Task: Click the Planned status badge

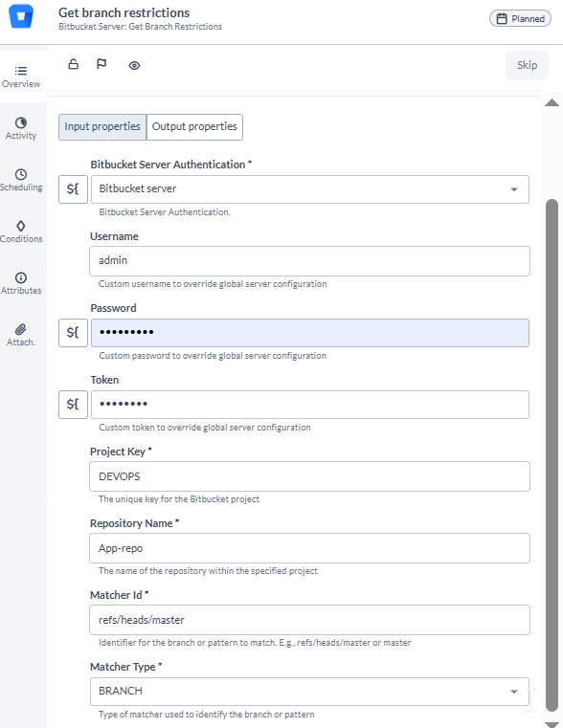Action: [520, 18]
